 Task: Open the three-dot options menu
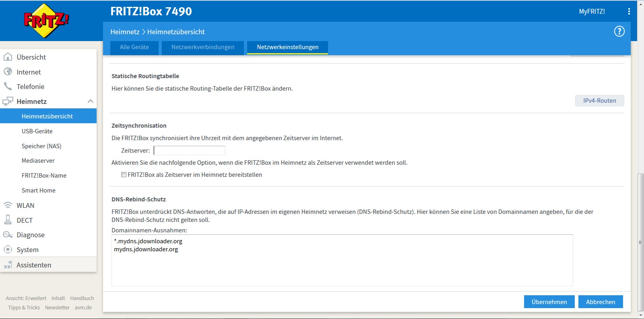629,11
